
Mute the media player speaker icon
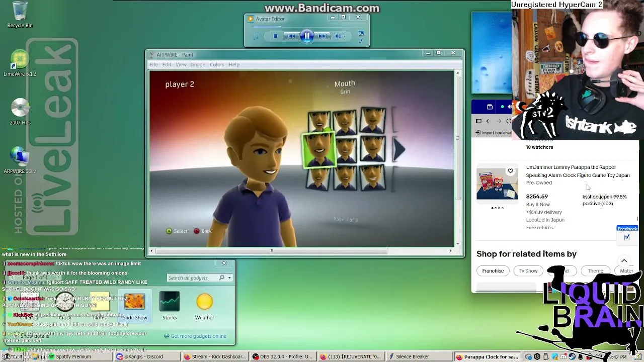pyautogui.click(x=338, y=36)
